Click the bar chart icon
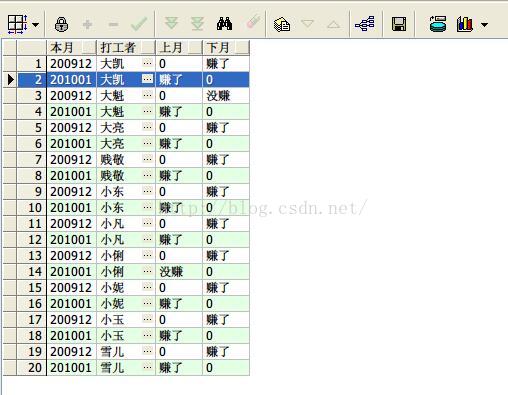 465,24
